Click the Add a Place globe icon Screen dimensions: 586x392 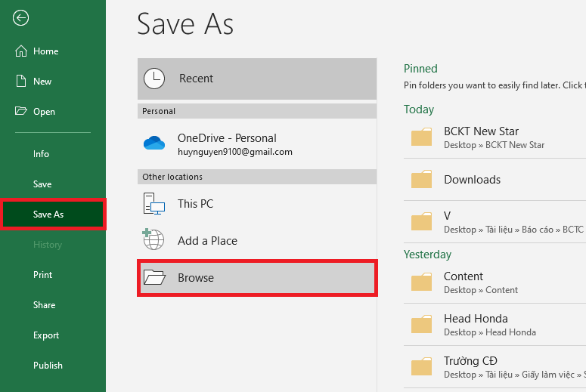coord(154,241)
